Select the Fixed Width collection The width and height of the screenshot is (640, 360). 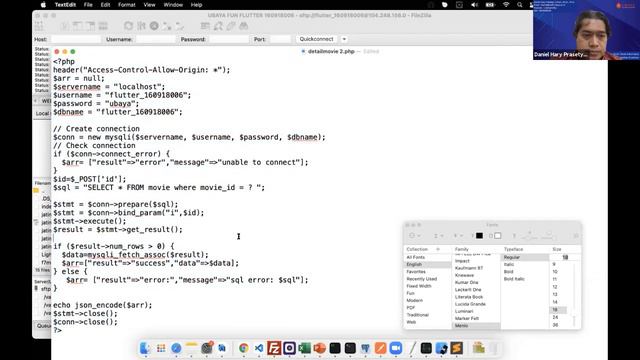pyautogui.click(x=419, y=286)
